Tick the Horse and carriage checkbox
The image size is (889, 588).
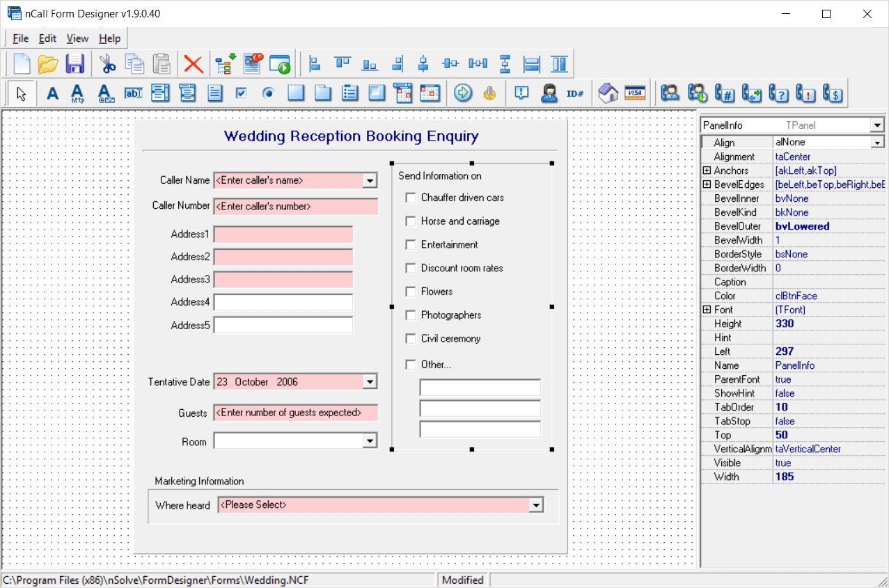411,221
